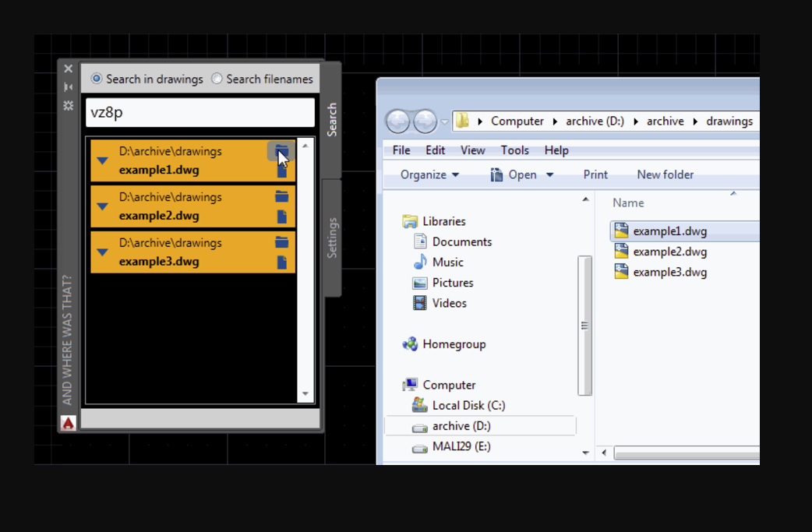Click example2.dwg file icon in Explorer

(621, 251)
